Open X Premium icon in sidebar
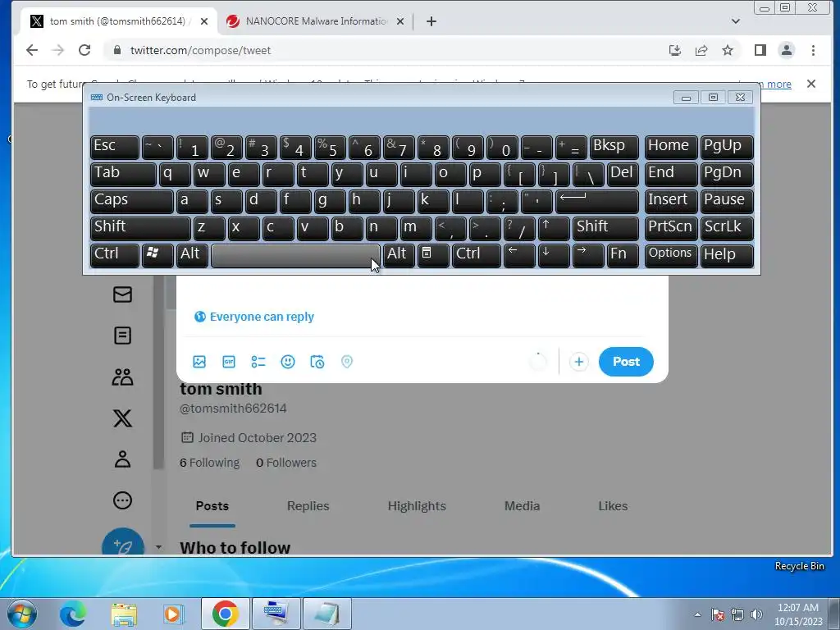The image size is (840, 630). [123, 418]
